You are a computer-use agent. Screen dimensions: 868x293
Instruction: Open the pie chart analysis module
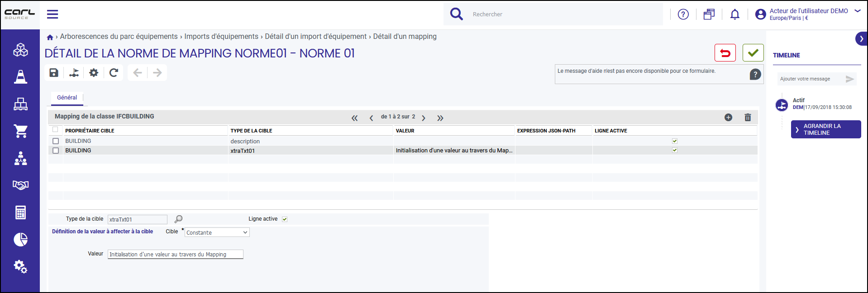pos(20,239)
